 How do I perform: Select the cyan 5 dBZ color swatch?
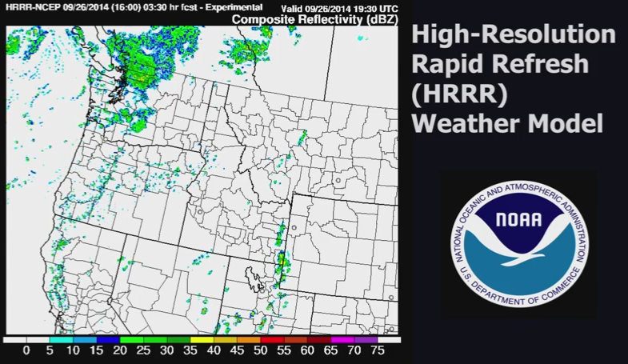62,339
